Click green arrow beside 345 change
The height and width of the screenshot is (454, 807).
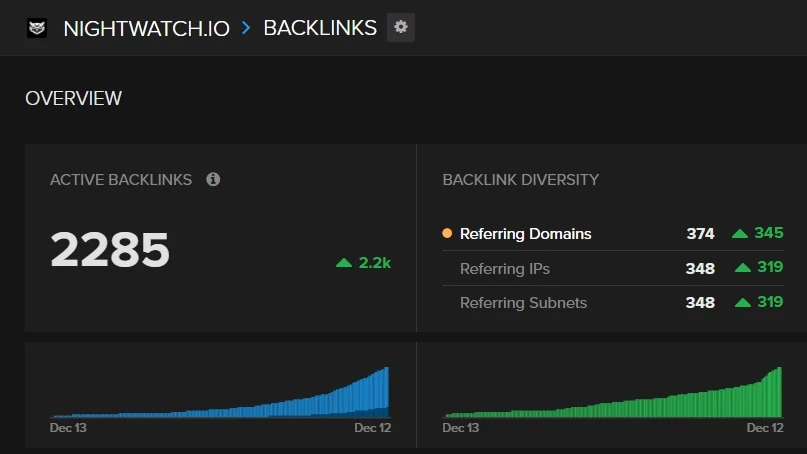[740, 234]
